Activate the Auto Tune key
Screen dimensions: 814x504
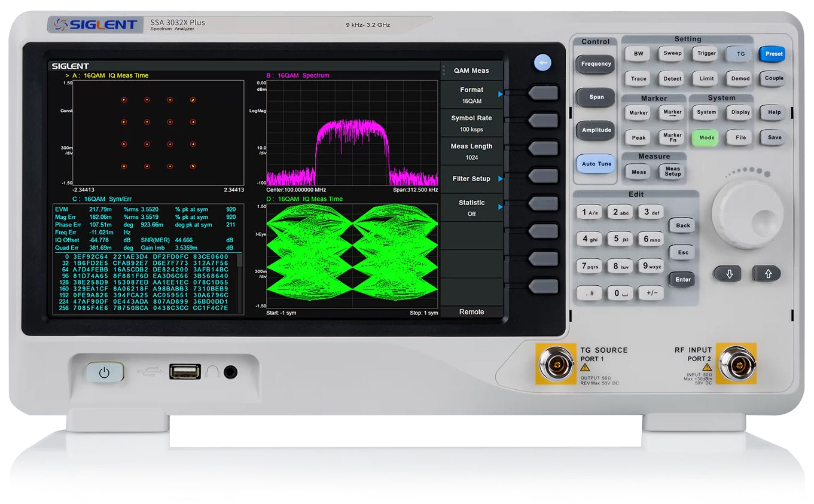595,164
